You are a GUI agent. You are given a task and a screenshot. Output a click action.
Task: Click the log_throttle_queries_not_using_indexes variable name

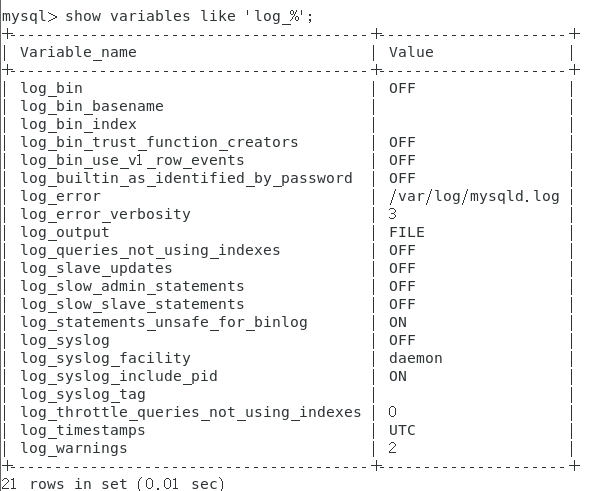point(190,412)
